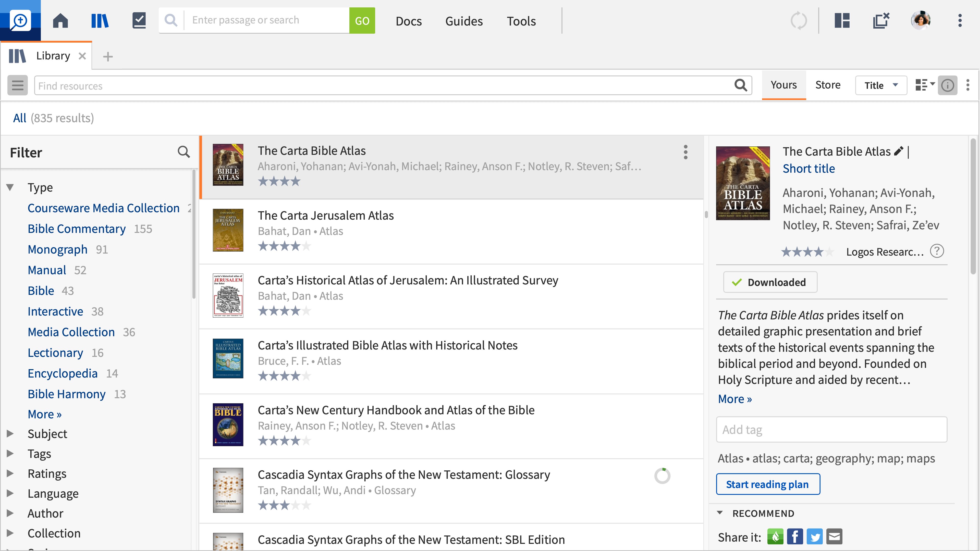Filter by Bible Commentary type
Screen dimensions: 980x551
77,229
